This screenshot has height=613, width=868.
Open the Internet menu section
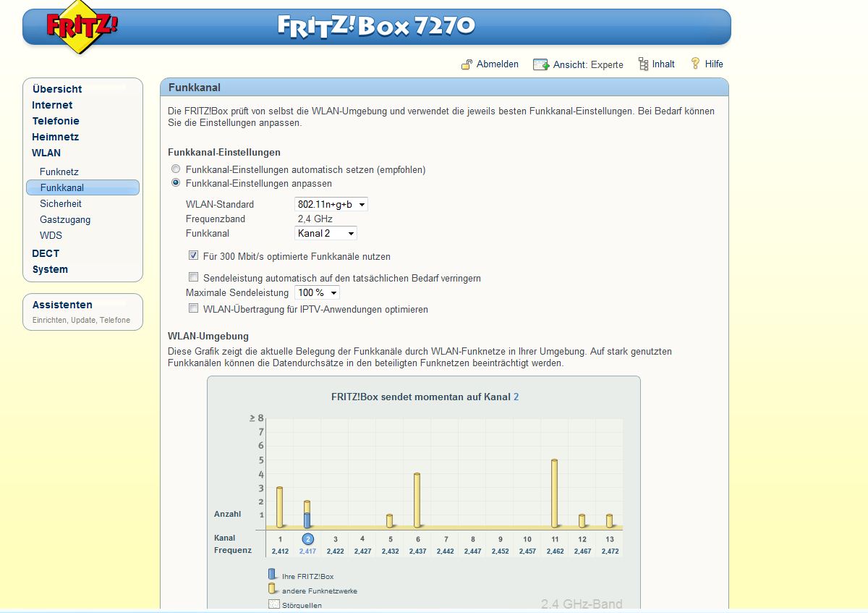tap(52, 105)
